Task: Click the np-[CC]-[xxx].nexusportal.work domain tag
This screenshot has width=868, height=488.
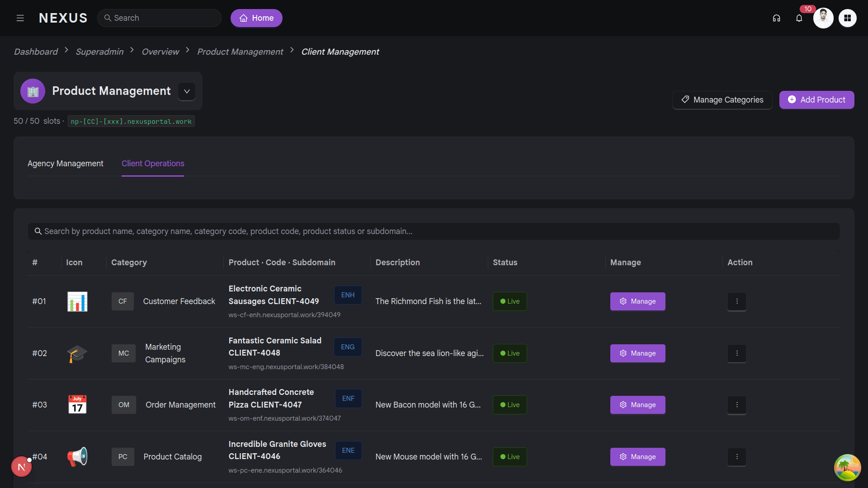Action: pos(131,122)
